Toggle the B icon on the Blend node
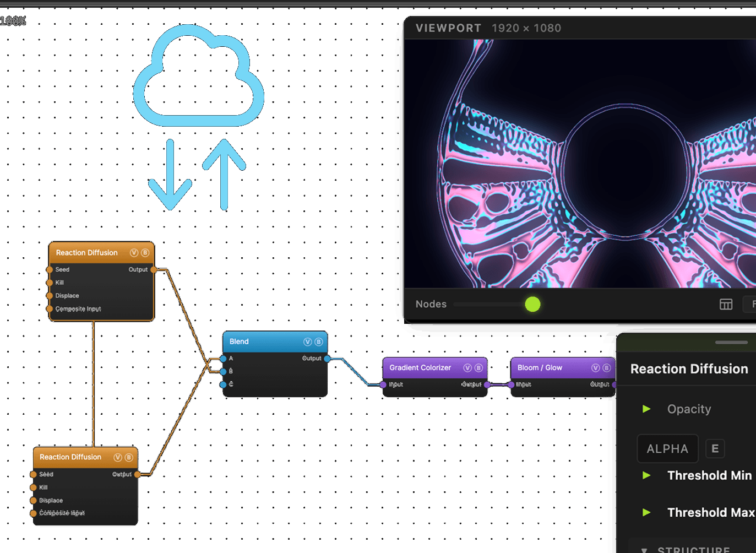The width and height of the screenshot is (756, 553). [x=318, y=341]
